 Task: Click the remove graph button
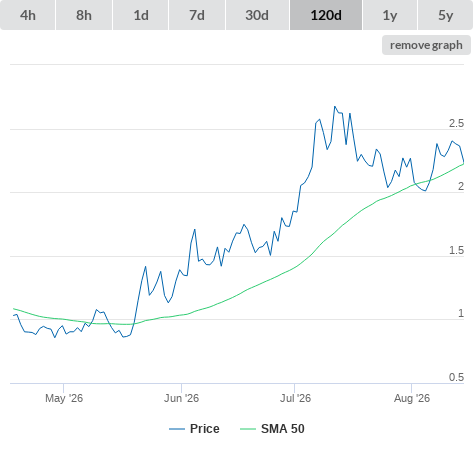(426, 45)
